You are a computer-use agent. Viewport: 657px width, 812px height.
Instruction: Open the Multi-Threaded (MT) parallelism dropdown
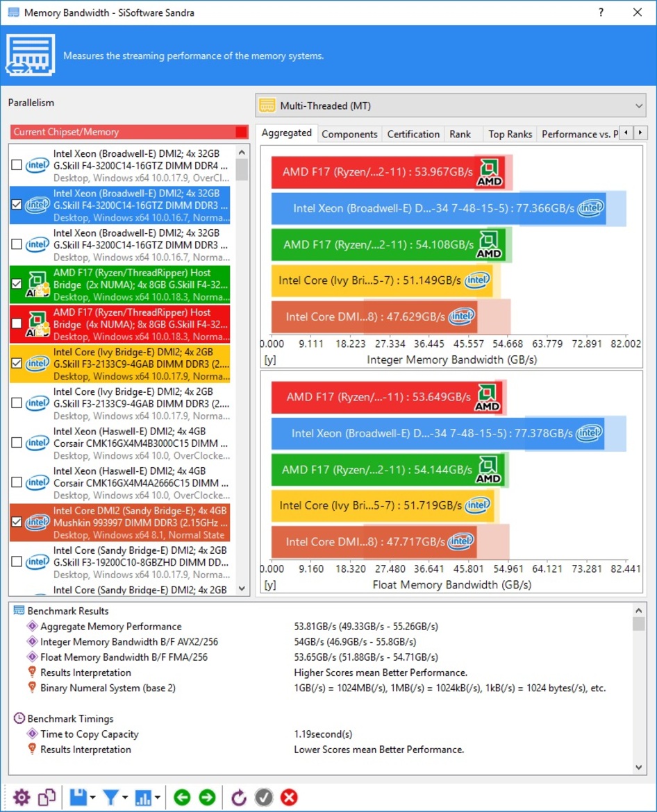(451, 105)
